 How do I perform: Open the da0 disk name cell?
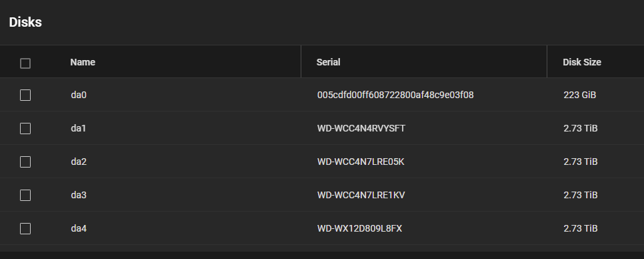[79, 95]
